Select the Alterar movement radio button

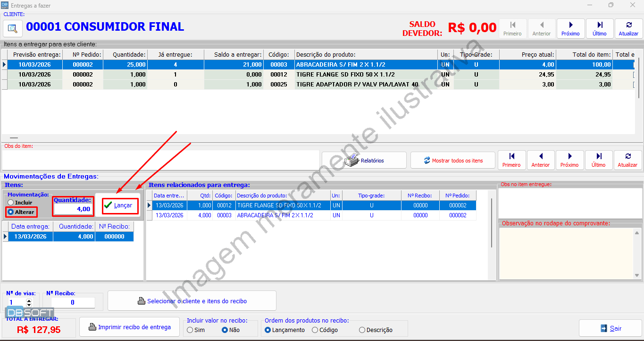(11, 212)
